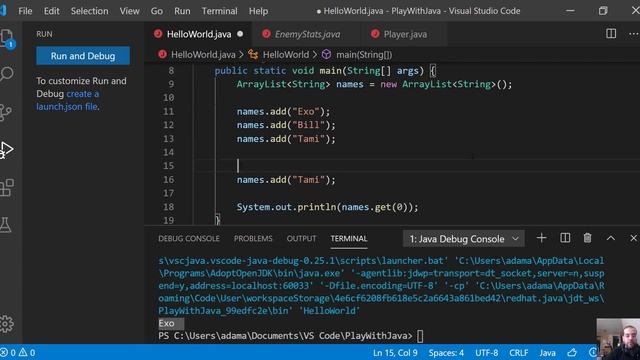Click CRLF line ending in status bar
This screenshot has width=640, height=360.
pyautogui.click(x=518, y=352)
